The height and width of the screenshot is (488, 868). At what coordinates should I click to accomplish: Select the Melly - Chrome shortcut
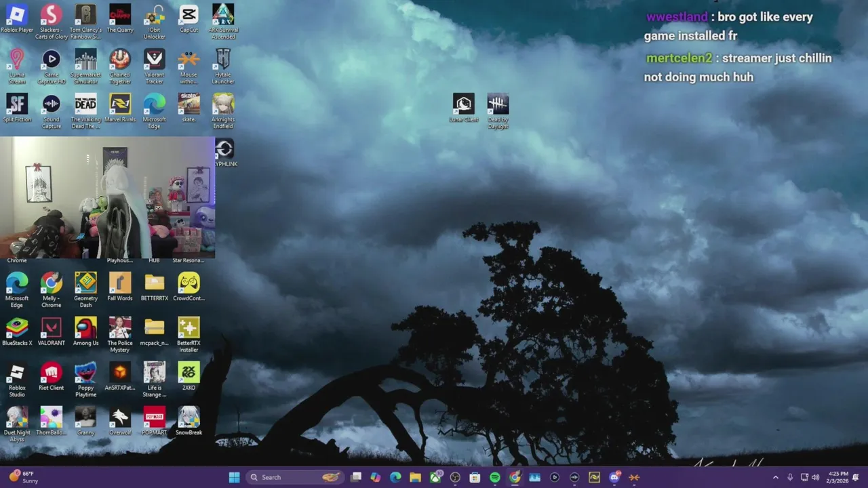(52, 290)
